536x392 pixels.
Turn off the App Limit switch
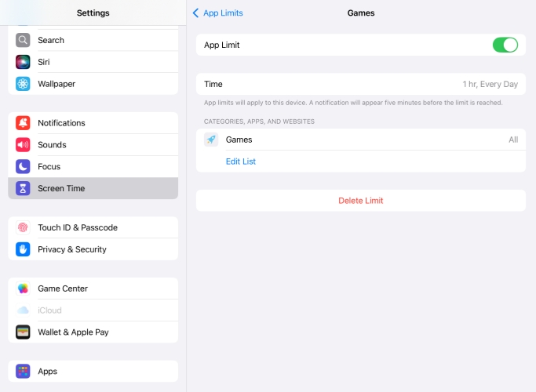[505, 45]
